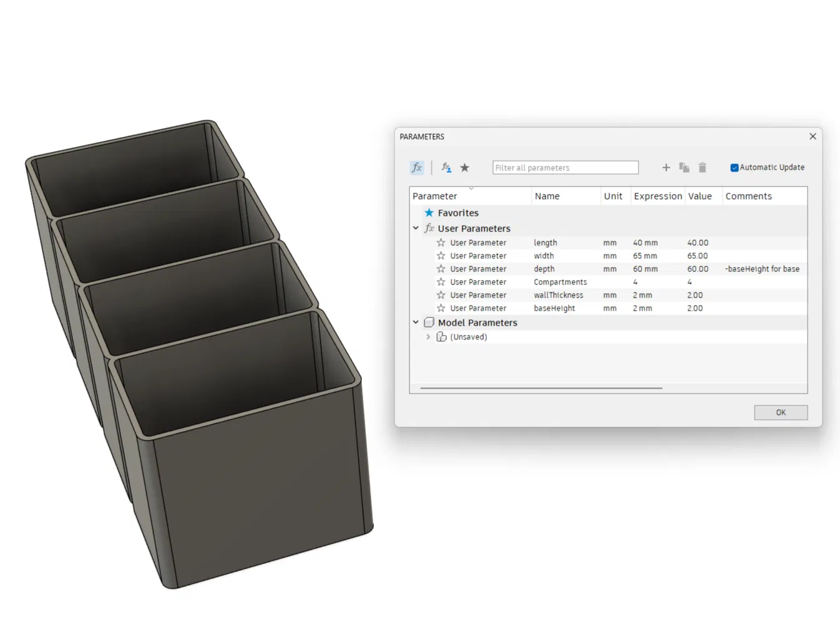The height and width of the screenshot is (630, 840).
Task: Select the fx user parameters filter icon
Action: coord(417,167)
